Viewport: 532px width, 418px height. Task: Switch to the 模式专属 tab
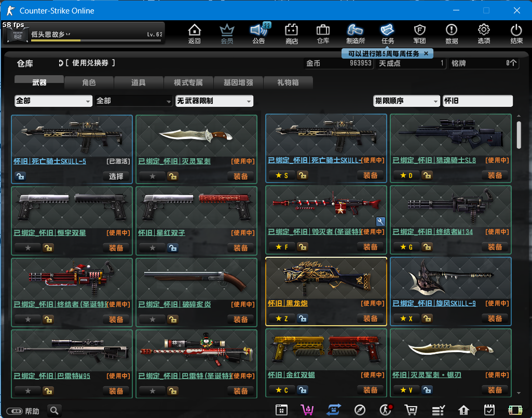point(188,82)
